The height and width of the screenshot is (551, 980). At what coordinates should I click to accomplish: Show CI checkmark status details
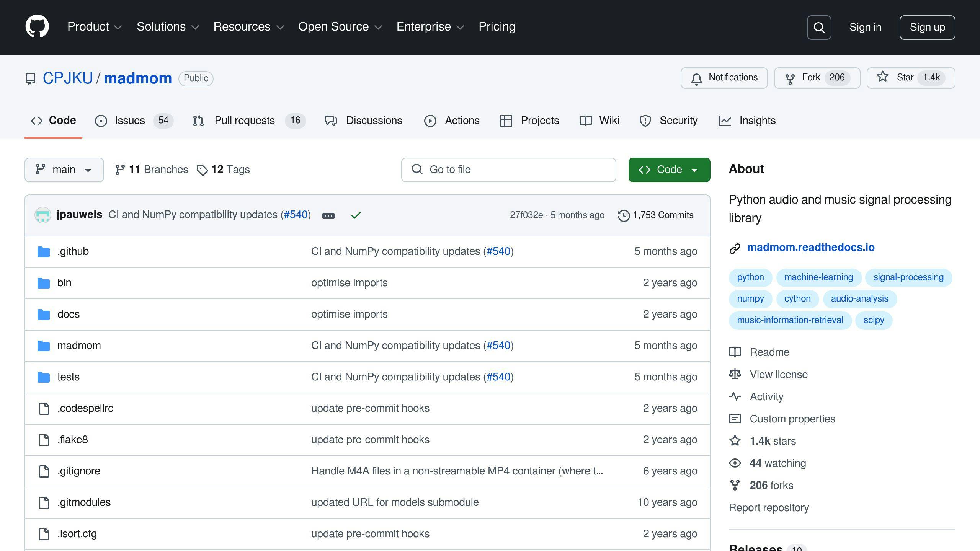pos(356,215)
